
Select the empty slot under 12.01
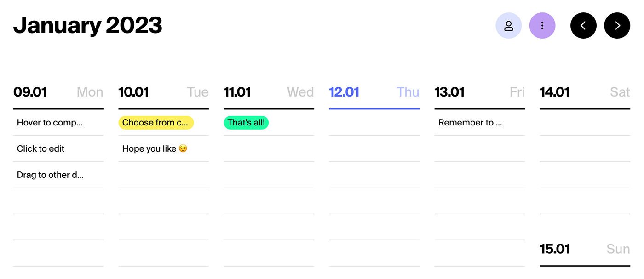374,123
